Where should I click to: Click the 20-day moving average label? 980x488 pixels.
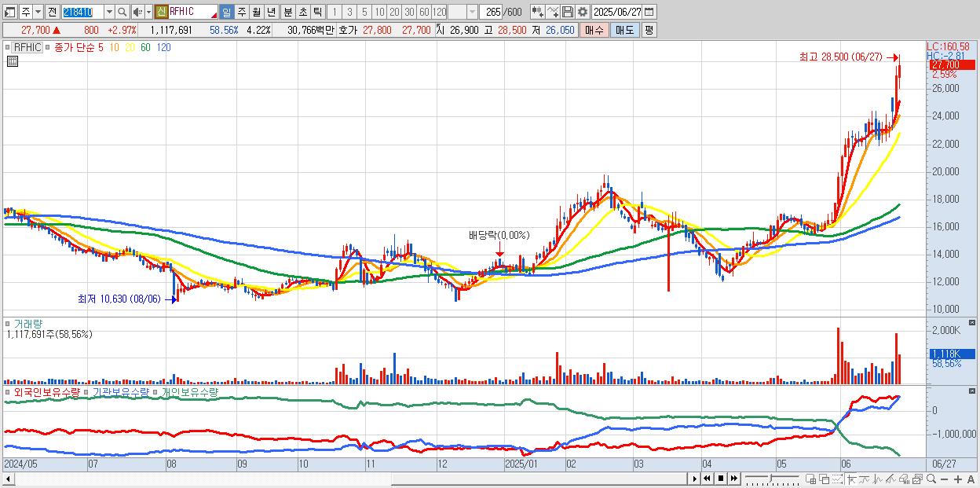pos(130,47)
